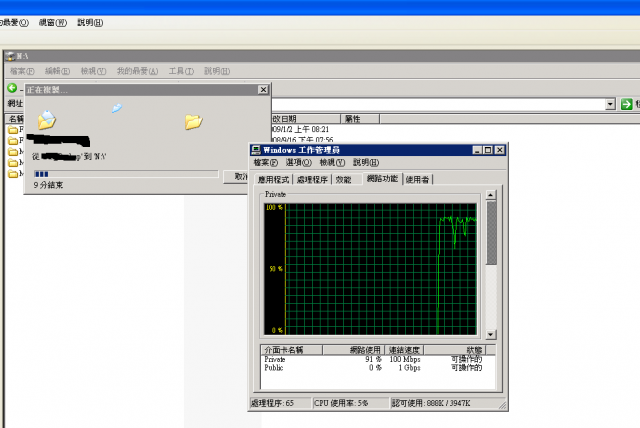Image resolution: width=640 pixels, height=428 pixels.
Task: Close the Windows Task Manager window
Action: tap(500, 150)
